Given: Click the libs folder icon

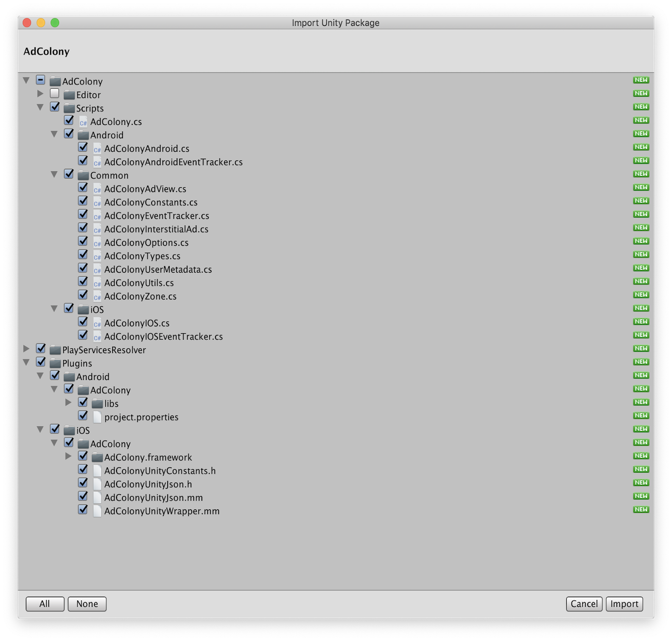Looking at the screenshot, I should point(98,403).
